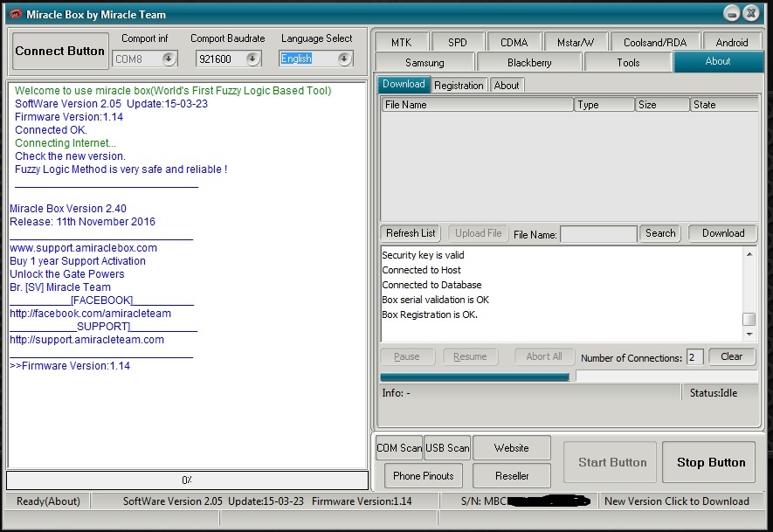Click the Search button
The image size is (773, 532).
(660, 233)
